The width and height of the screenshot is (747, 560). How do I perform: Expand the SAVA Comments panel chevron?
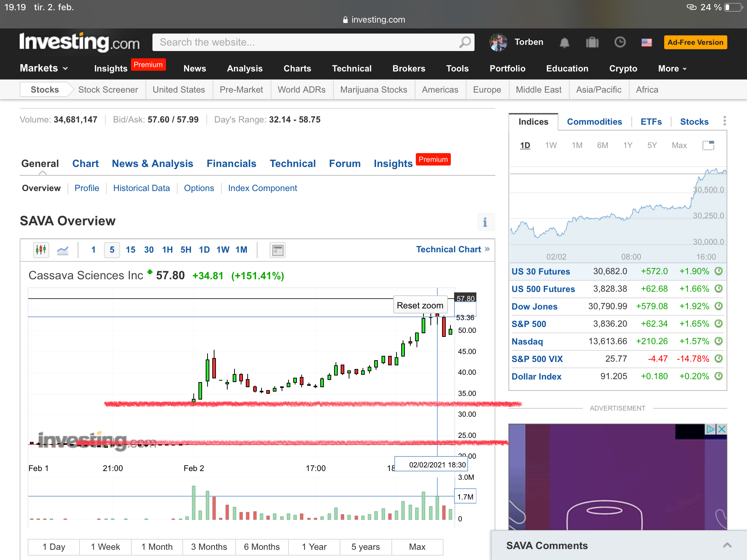click(x=727, y=545)
